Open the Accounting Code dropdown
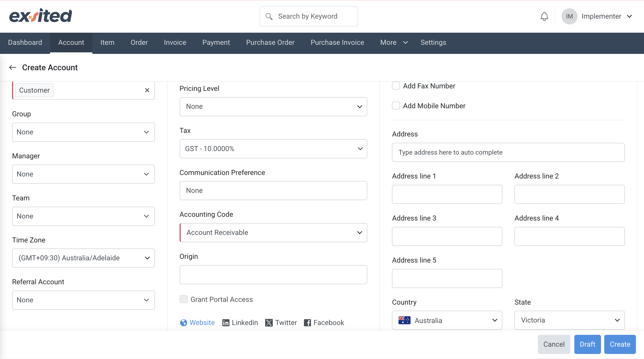Image resolution: width=644 pixels, height=359 pixels. 273,233
